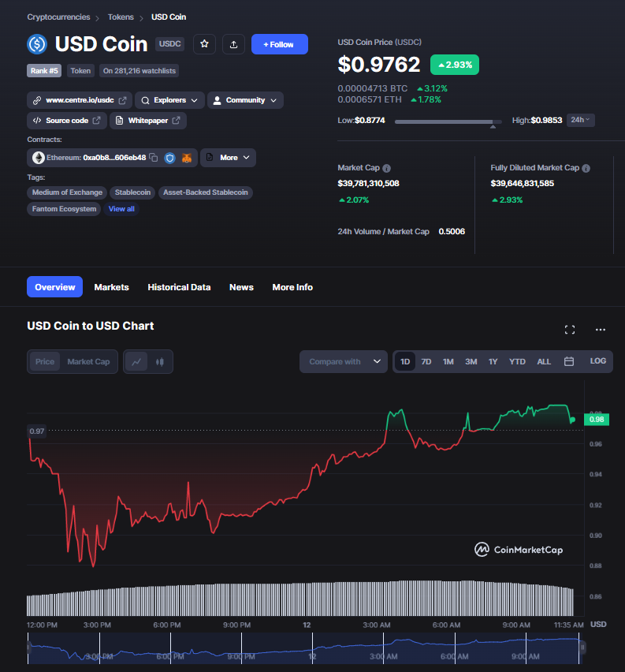625x672 pixels.
Task: Click the Token badge
Action: (80, 71)
